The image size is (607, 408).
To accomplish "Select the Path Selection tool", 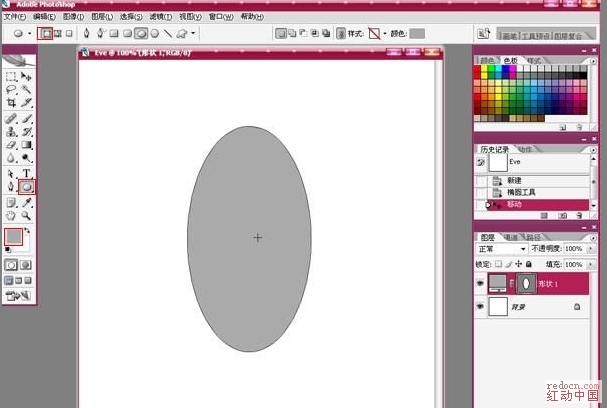I will coord(11,174).
